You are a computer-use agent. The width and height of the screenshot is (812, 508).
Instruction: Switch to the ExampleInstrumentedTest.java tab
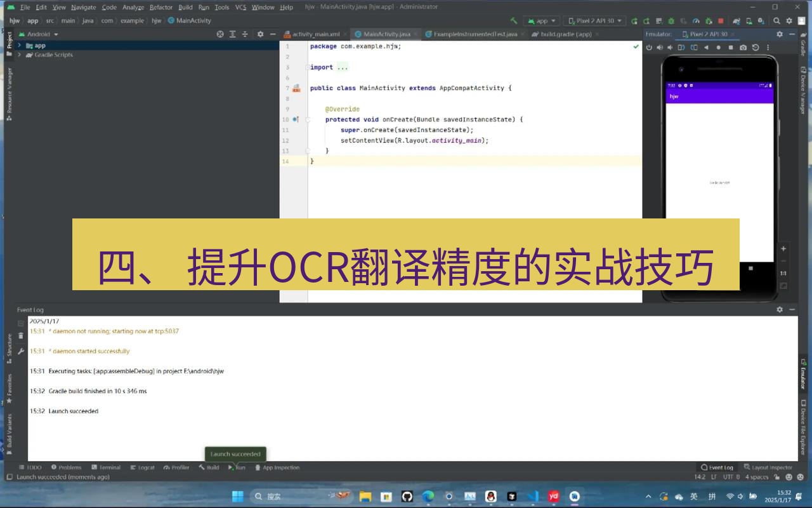point(476,34)
